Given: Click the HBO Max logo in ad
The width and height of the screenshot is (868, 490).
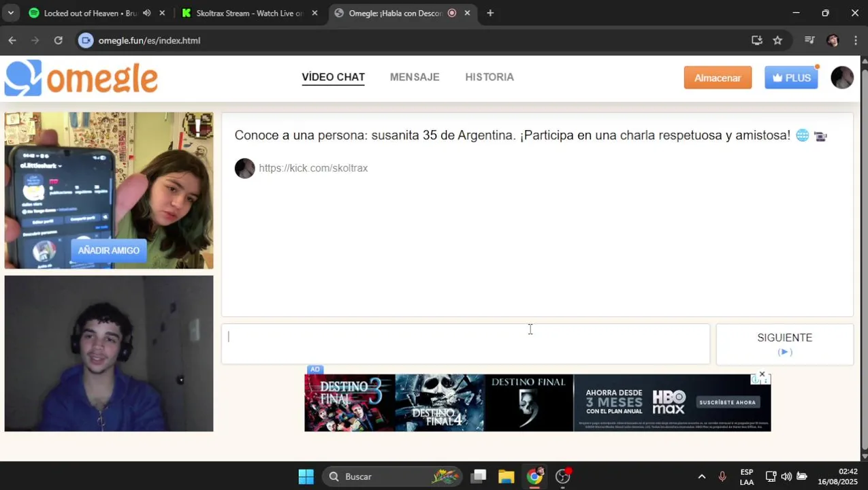Looking at the screenshot, I should click(x=669, y=402).
